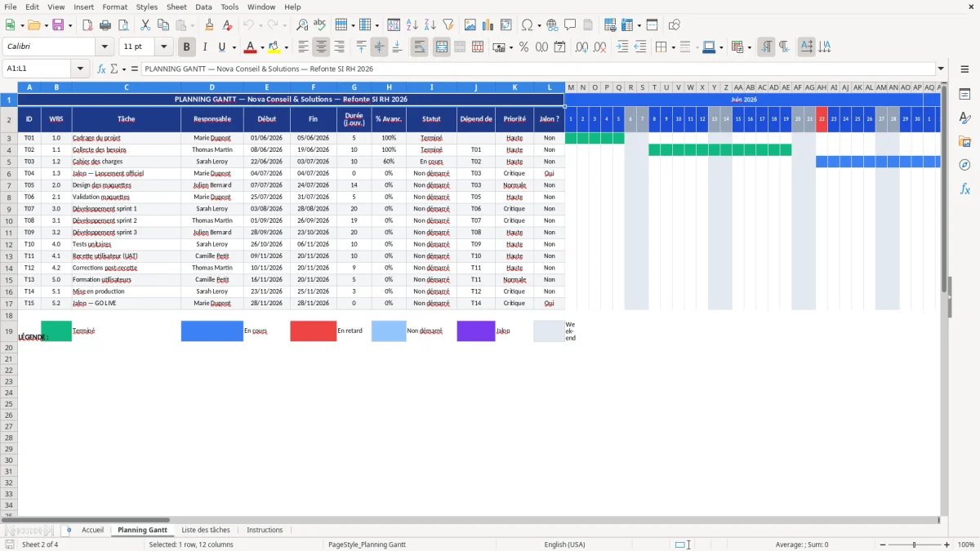Open the Format menu
This screenshot has width=980, height=551.
tap(114, 7)
